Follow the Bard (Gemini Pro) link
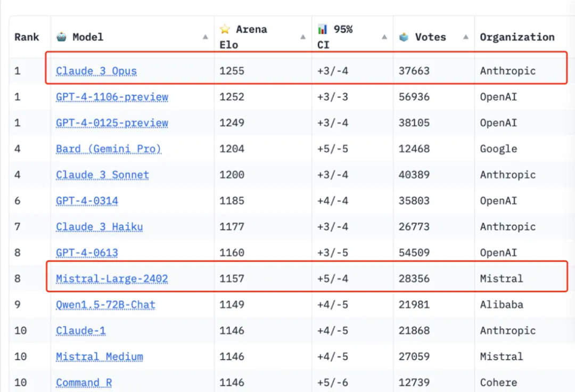 click(x=108, y=149)
